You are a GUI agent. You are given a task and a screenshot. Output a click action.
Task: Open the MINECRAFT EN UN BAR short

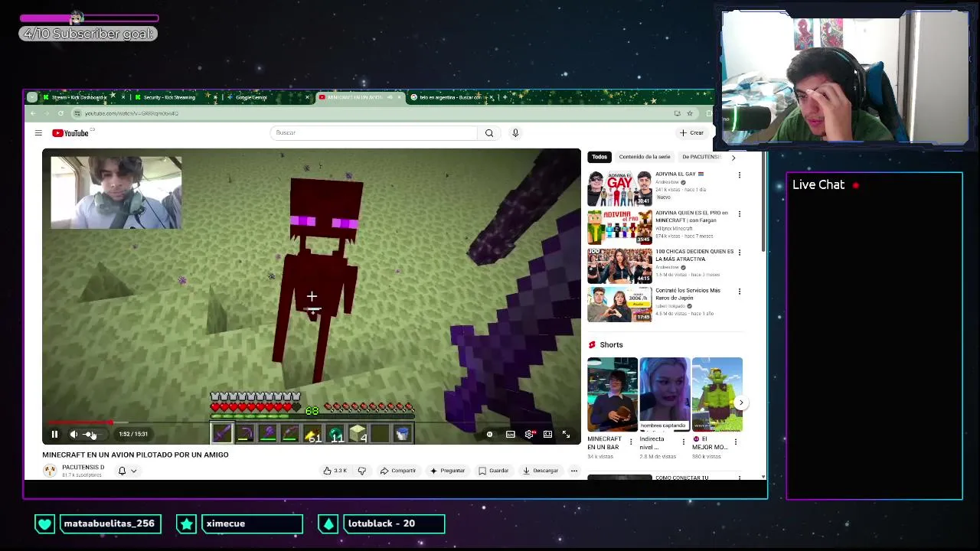pos(612,395)
